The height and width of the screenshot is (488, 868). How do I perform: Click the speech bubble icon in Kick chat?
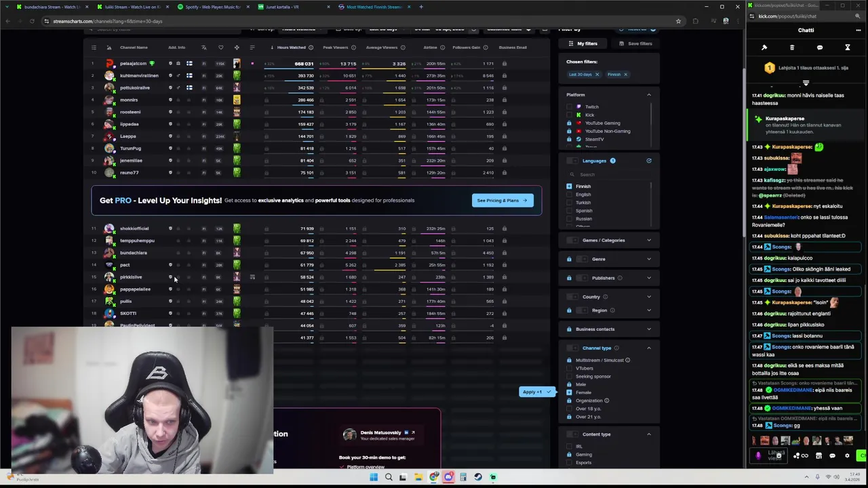click(x=820, y=47)
